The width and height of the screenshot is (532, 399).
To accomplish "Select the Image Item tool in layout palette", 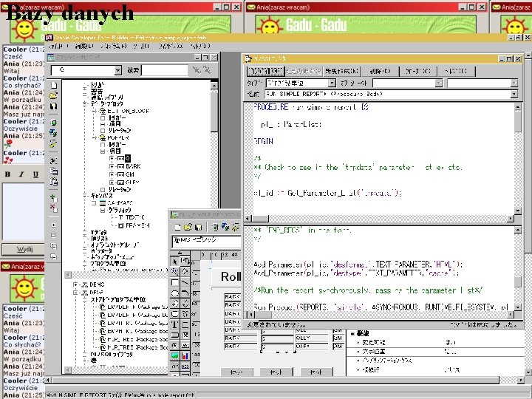I will point(174,356).
